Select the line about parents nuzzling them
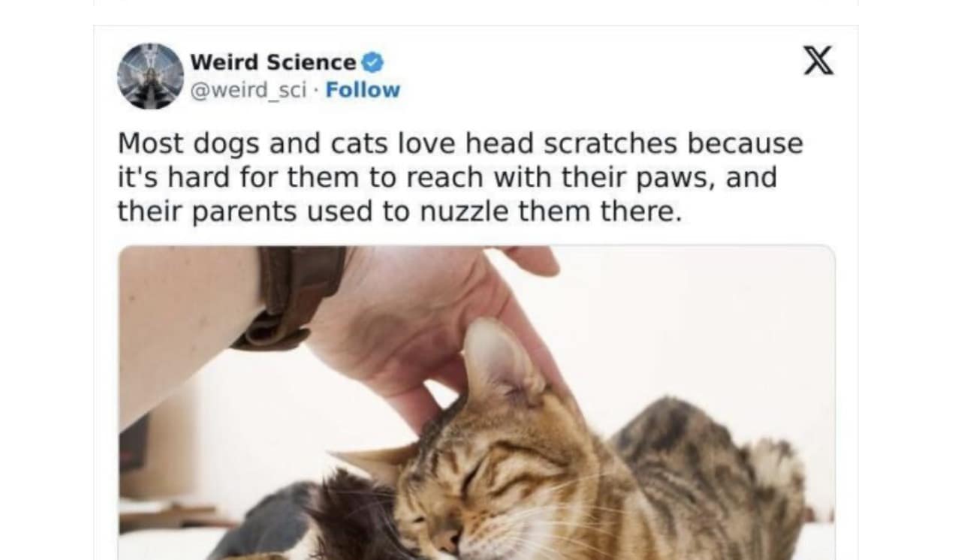The height and width of the screenshot is (560, 955). tap(399, 212)
